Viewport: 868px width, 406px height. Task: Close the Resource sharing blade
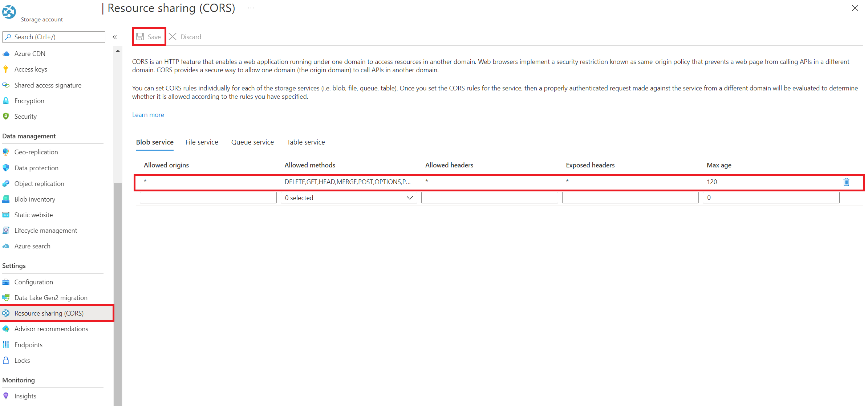coord(855,8)
